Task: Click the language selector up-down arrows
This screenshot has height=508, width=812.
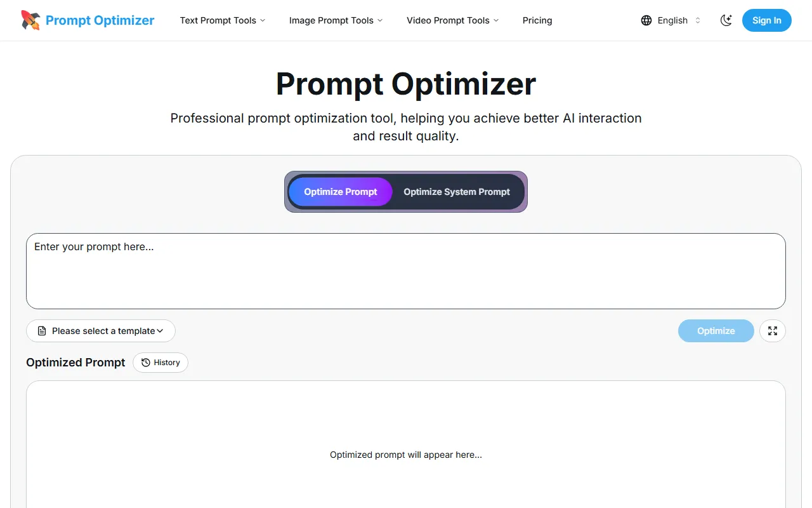Action: (698, 20)
